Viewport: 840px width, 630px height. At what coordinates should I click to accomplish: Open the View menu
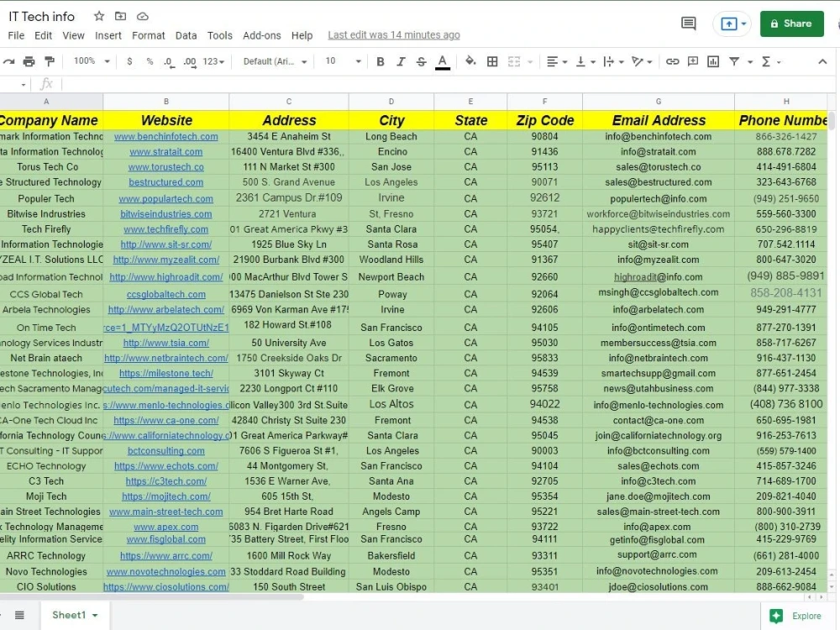(x=73, y=35)
